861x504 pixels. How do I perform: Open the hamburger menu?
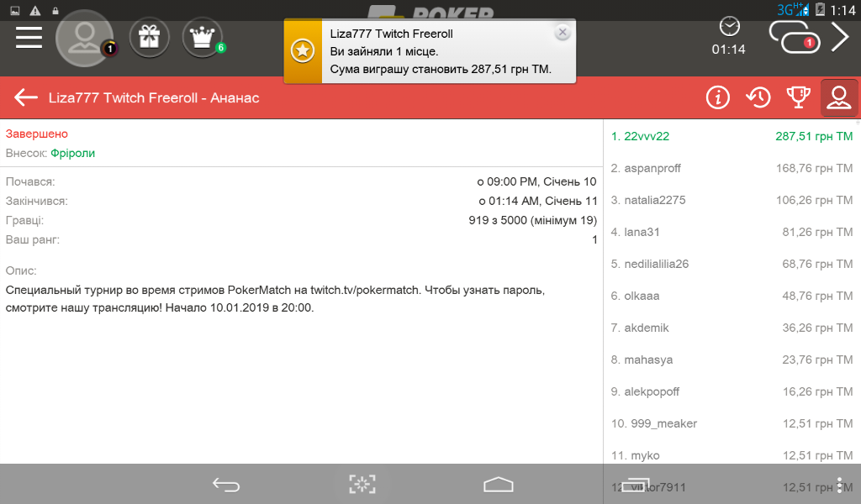tap(29, 38)
